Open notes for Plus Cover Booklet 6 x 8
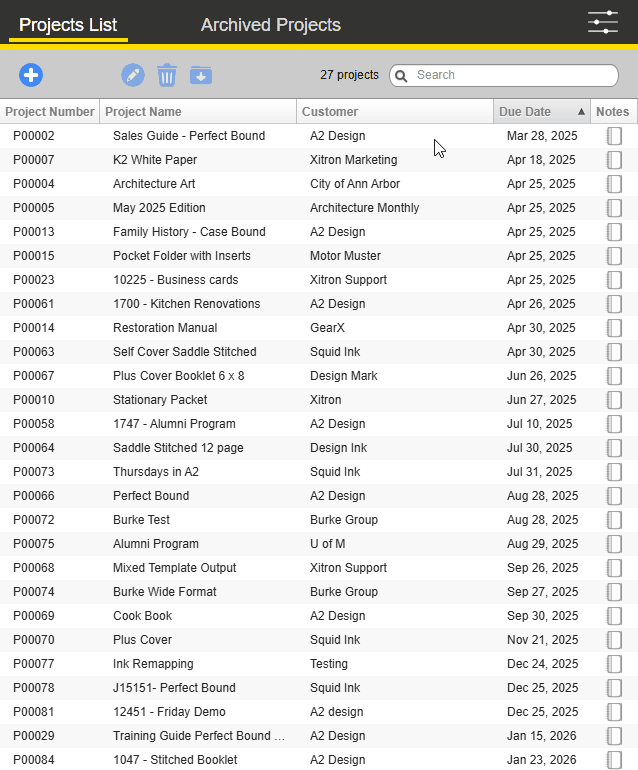Viewport: 638px width, 770px height. point(614,376)
